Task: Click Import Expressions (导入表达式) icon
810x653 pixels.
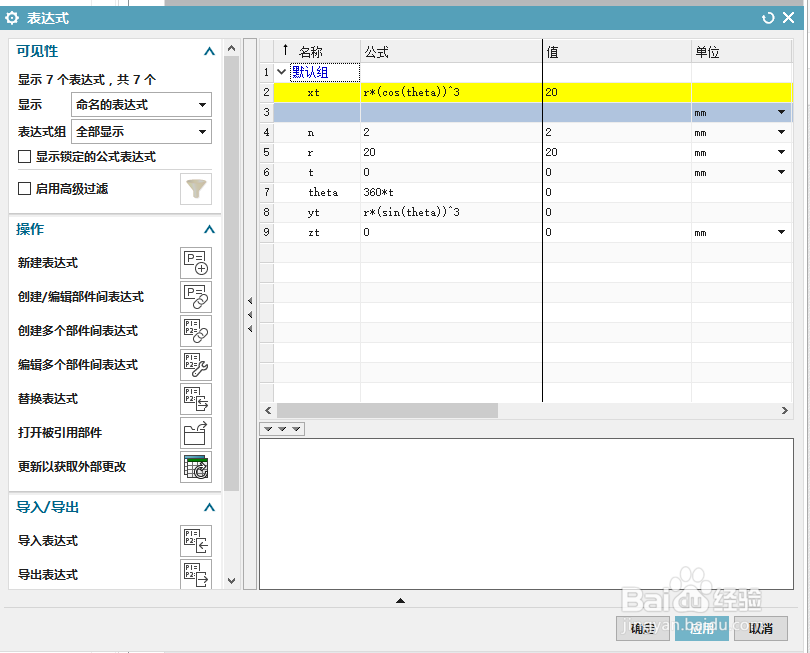Action: [x=196, y=541]
